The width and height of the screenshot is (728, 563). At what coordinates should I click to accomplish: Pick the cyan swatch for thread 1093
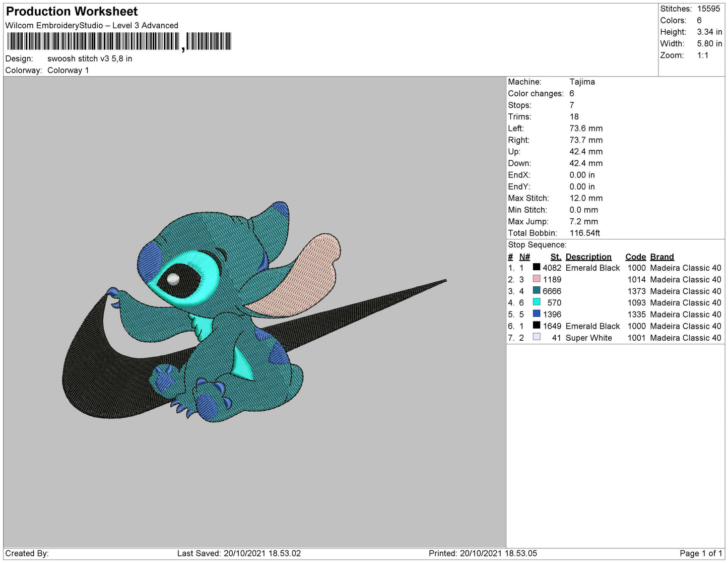[537, 302]
